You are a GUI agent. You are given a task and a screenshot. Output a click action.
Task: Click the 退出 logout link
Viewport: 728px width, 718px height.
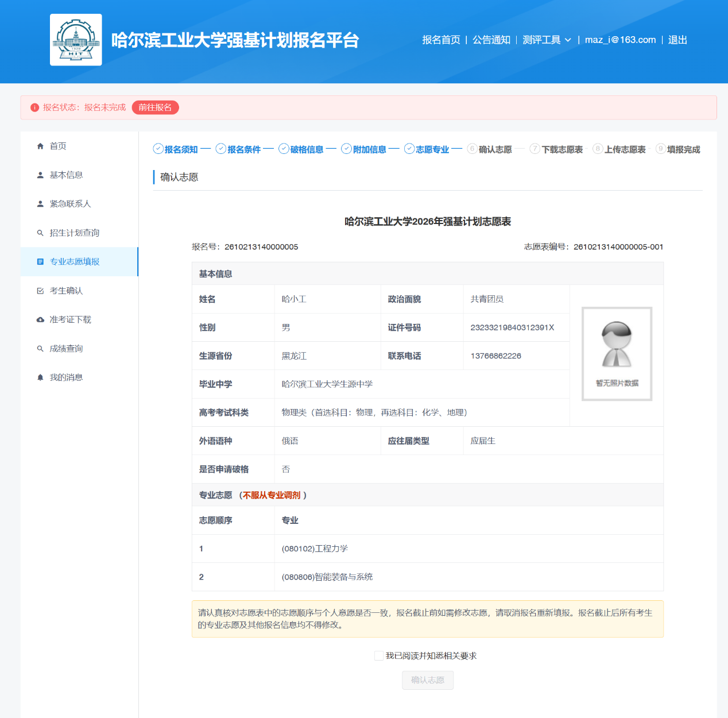(677, 40)
